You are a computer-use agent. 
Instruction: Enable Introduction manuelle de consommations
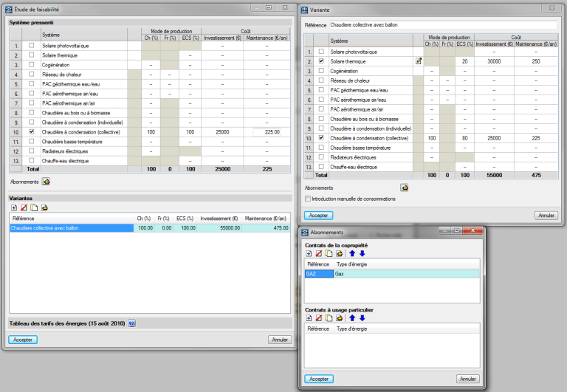308,199
